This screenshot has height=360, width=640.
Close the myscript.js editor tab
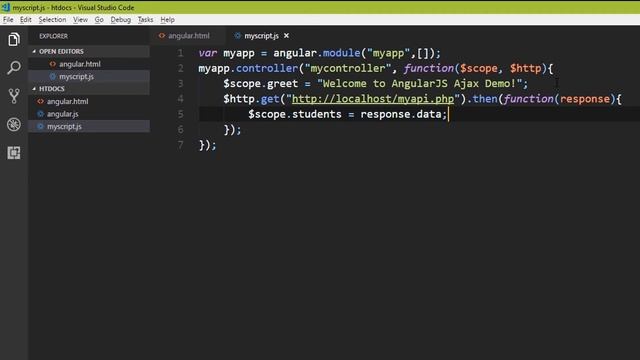pyautogui.click(x=287, y=36)
